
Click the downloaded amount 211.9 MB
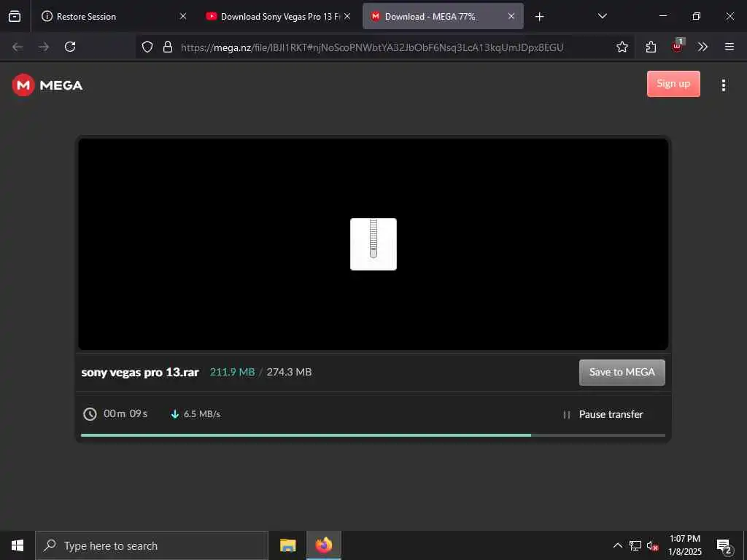[x=233, y=372]
